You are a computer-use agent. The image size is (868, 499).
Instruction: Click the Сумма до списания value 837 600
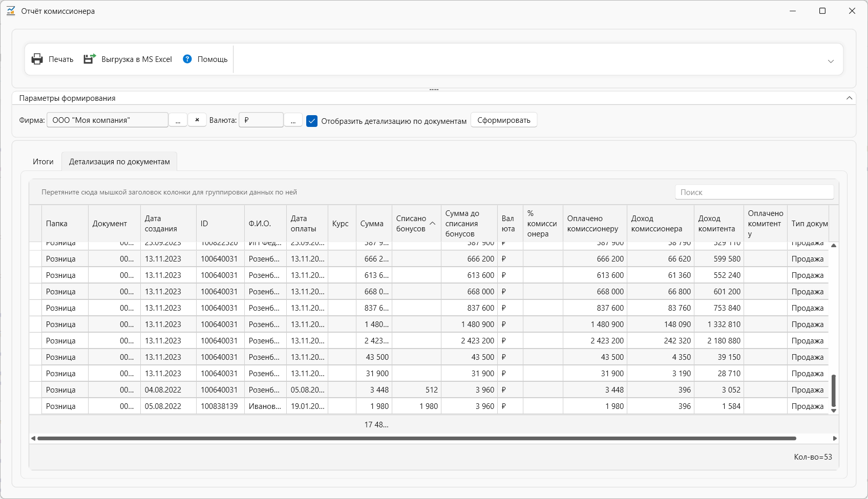coord(469,308)
